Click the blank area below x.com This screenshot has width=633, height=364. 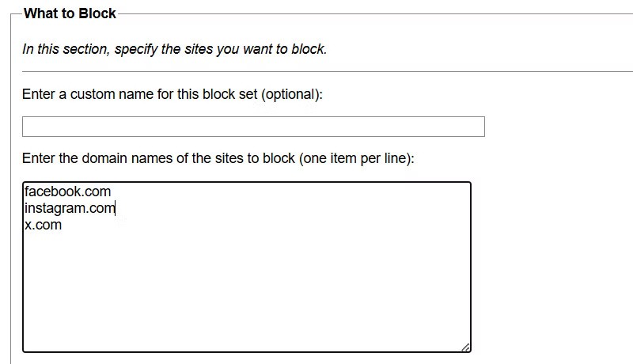[245, 293]
